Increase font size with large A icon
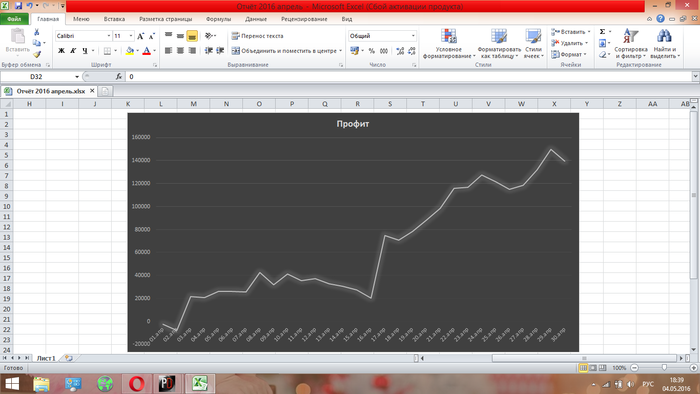This screenshot has width=700, height=394. pos(141,36)
